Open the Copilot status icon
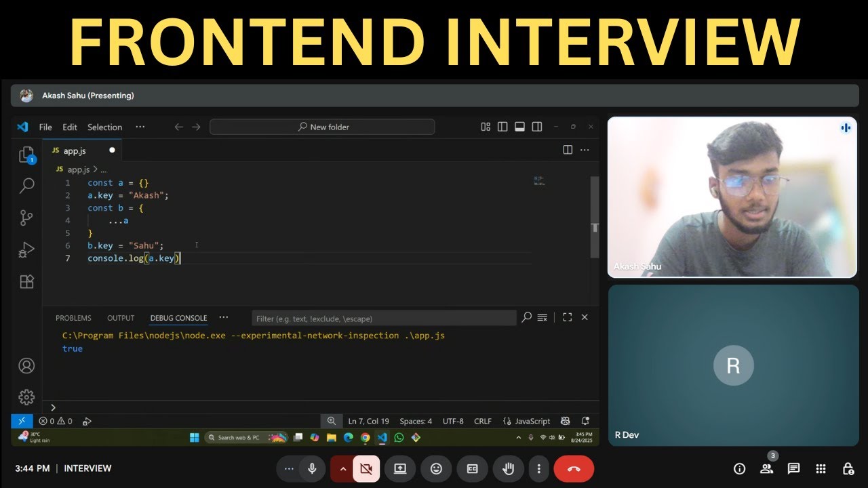The height and width of the screenshot is (488, 868). coord(566,421)
